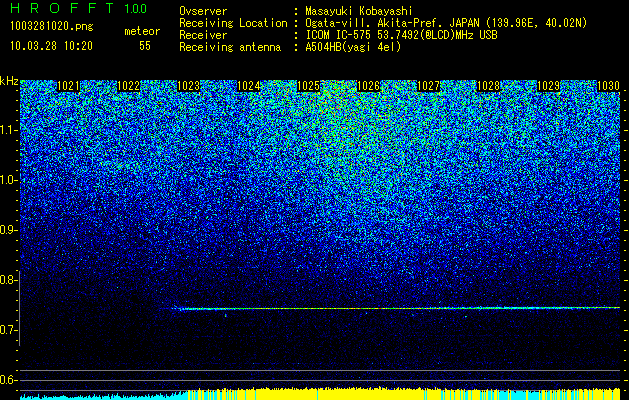The height and width of the screenshot is (400, 629).
Task: Click the Ovserver field label
Action: (x=203, y=11)
